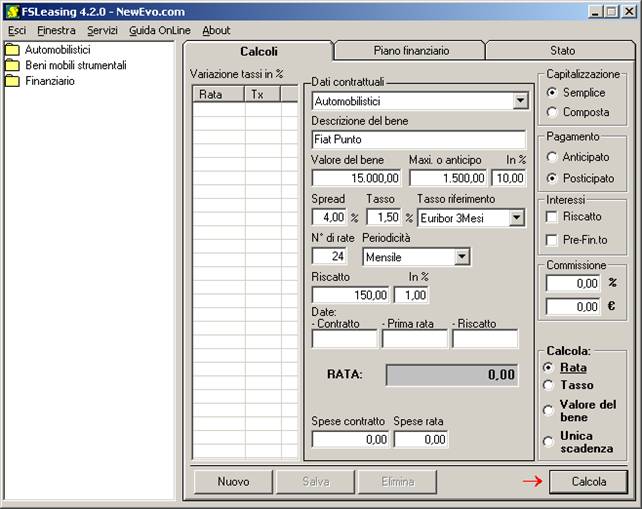Image resolution: width=642 pixels, height=509 pixels.
Task: Click the Automobilistici folder icon
Action: (x=12, y=50)
